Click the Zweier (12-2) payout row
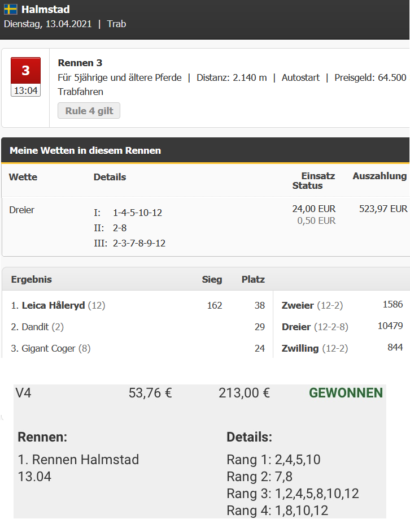Image resolution: width=410 pixels, height=532 pixels. pyautogui.click(x=342, y=305)
